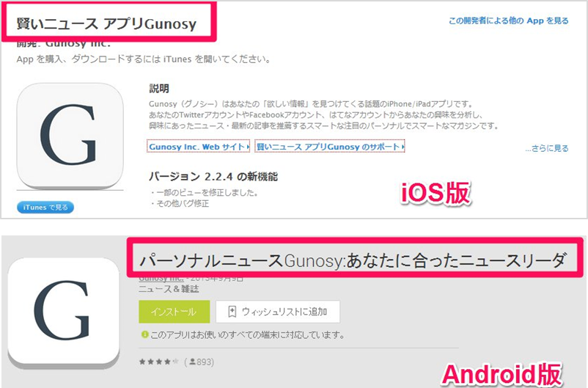The height and width of the screenshot is (388, 588).
Task: Click the star rating under Android listing
Action: 159,362
